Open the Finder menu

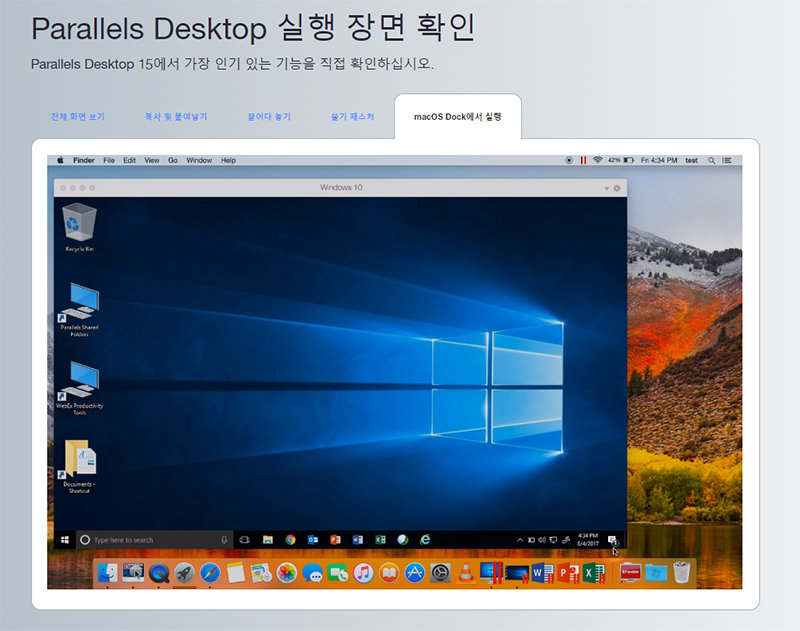point(84,160)
